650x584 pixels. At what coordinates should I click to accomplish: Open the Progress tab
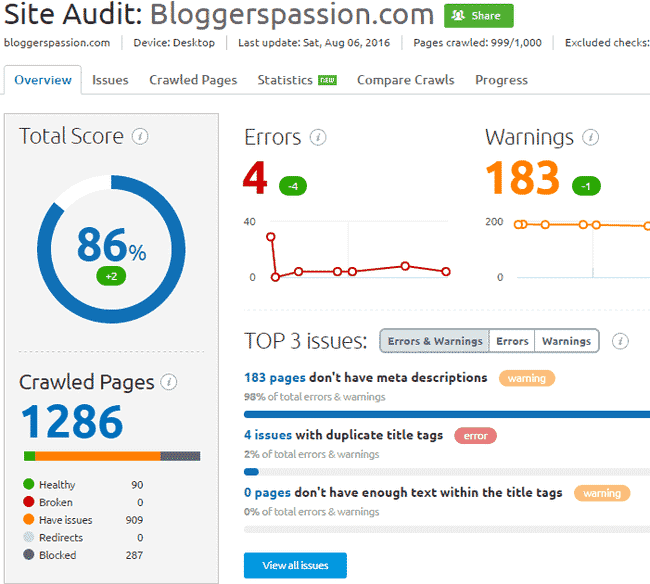[x=502, y=80]
